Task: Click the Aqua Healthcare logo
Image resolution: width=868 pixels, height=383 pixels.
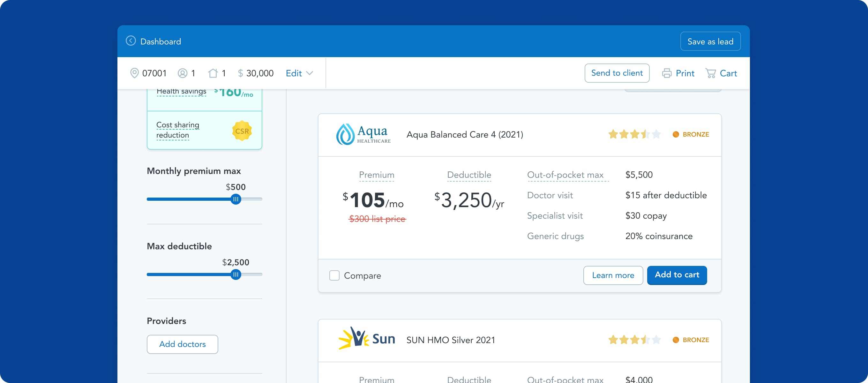Action: [x=363, y=134]
